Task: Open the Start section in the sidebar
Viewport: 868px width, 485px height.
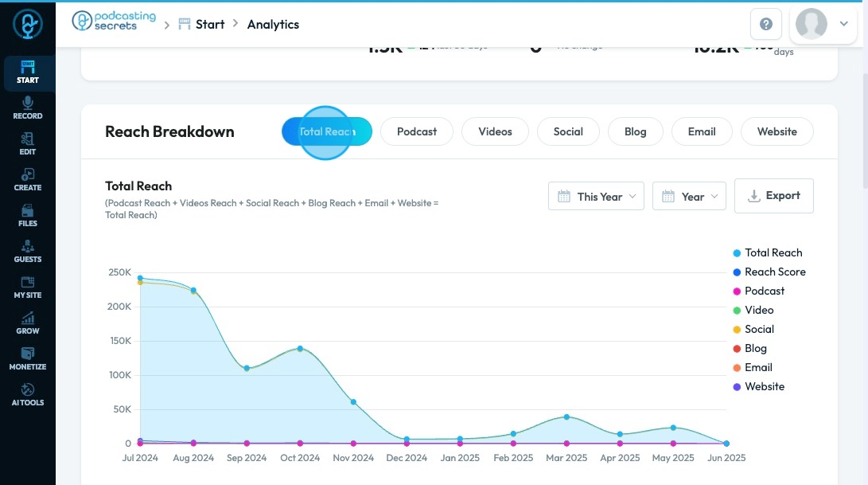Action: click(28, 72)
